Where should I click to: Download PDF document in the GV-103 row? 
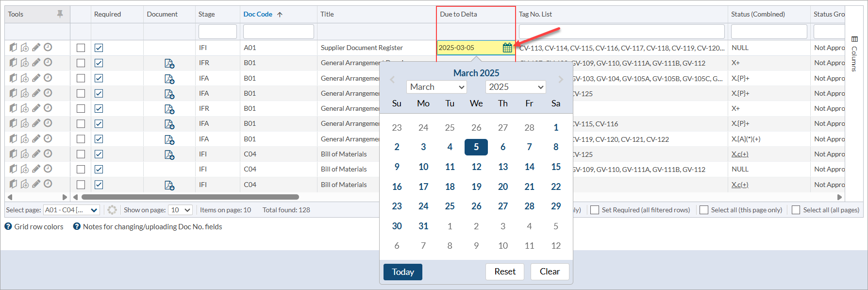tap(169, 79)
